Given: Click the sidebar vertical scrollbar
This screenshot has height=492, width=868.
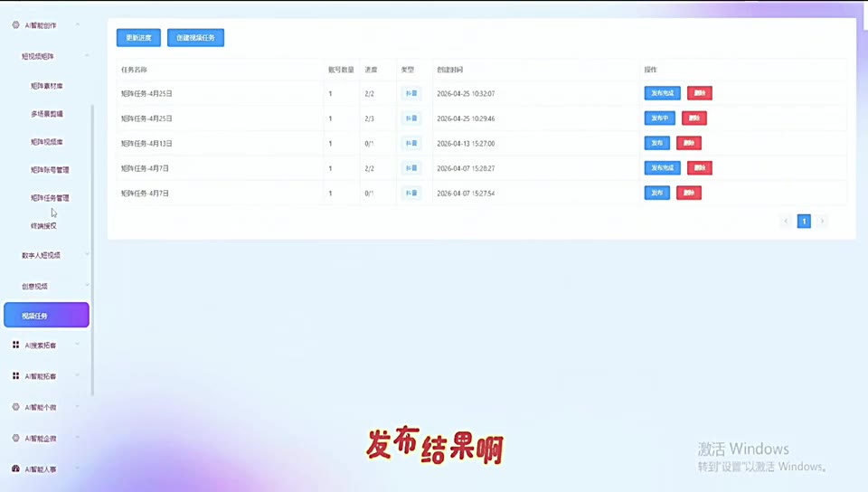Looking at the screenshot, I should point(92,251).
